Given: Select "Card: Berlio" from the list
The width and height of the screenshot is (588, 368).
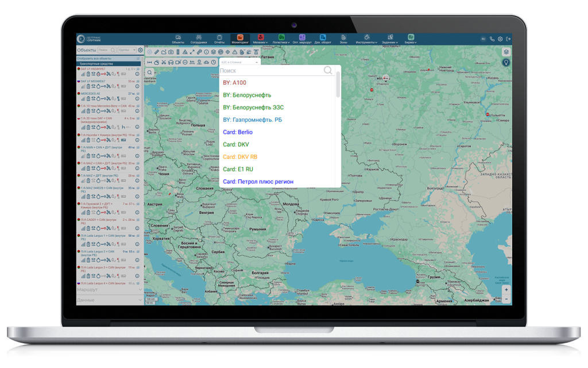Looking at the screenshot, I should 238,132.
